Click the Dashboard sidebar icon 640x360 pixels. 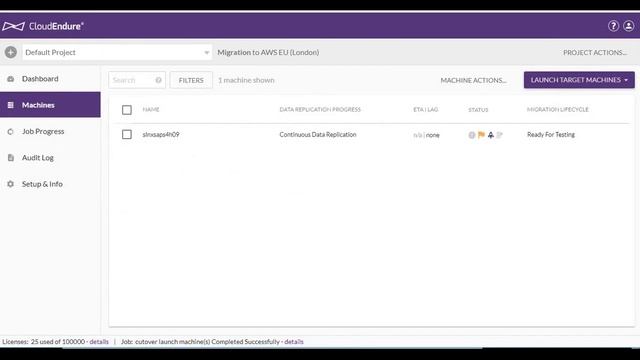click(11, 79)
